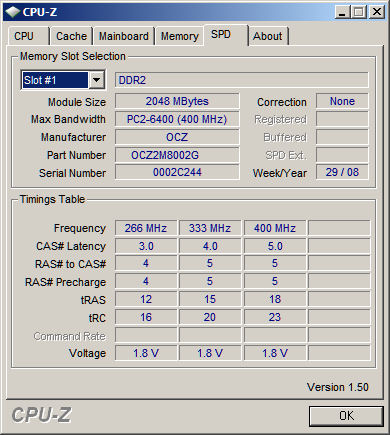Image resolution: width=390 pixels, height=435 pixels.
Task: Switch to the Memory tab
Action: pyautogui.click(x=179, y=36)
